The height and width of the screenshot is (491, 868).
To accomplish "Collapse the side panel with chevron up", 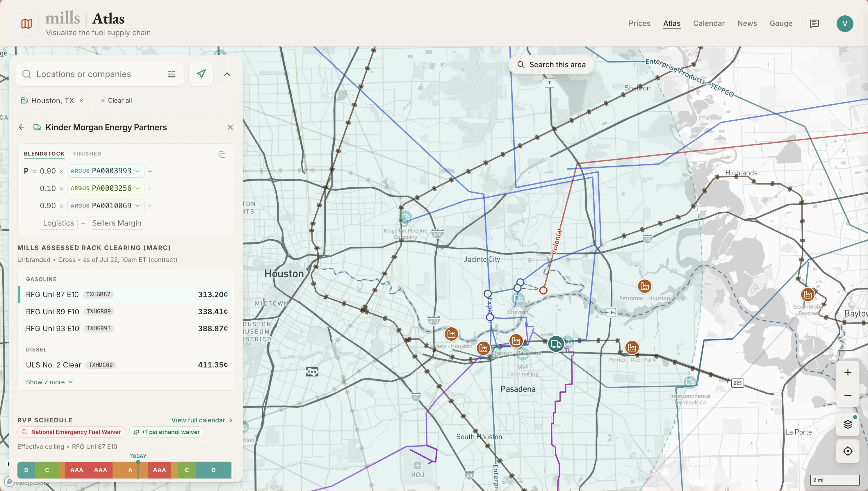I will (x=227, y=74).
